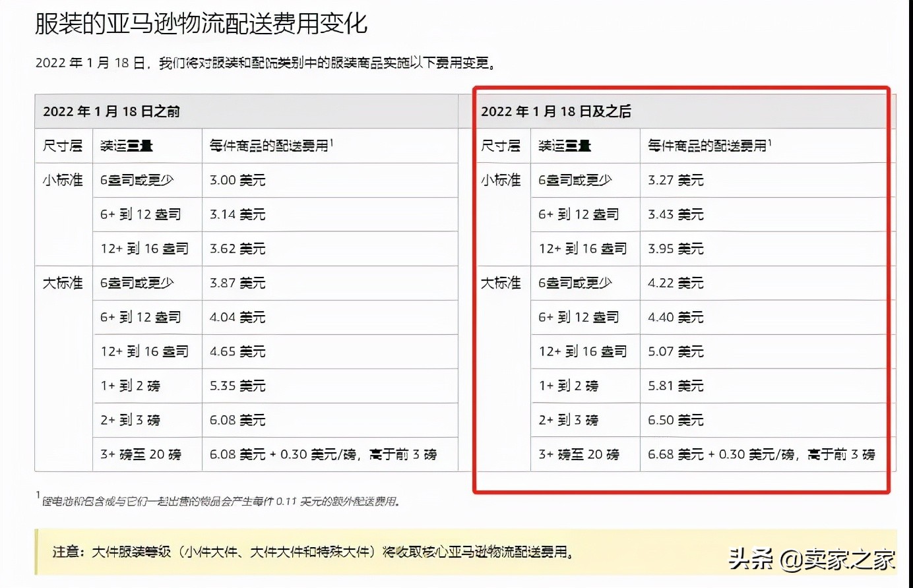Click 6+ 到 12 盎司 in the 4.04 美元 row
This screenshot has height=588, width=913.
pyautogui.click(x=141, y=317)
